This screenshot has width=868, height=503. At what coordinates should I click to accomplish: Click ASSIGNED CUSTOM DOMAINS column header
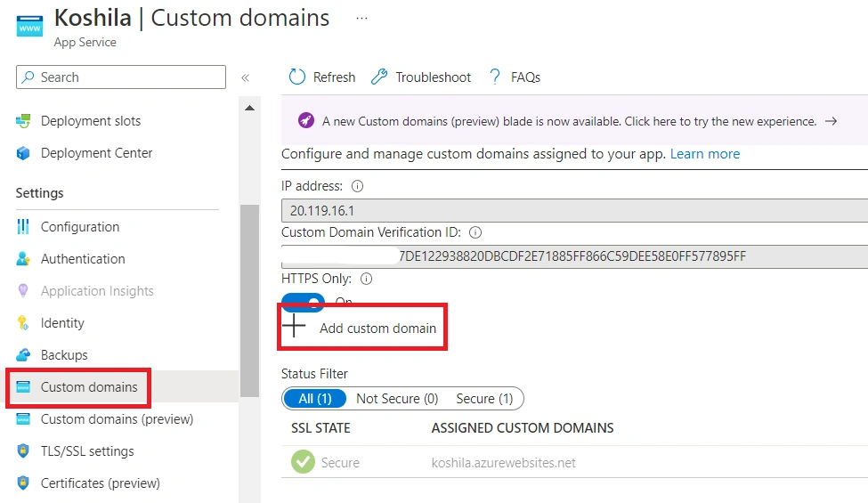[x=523, y=427]
